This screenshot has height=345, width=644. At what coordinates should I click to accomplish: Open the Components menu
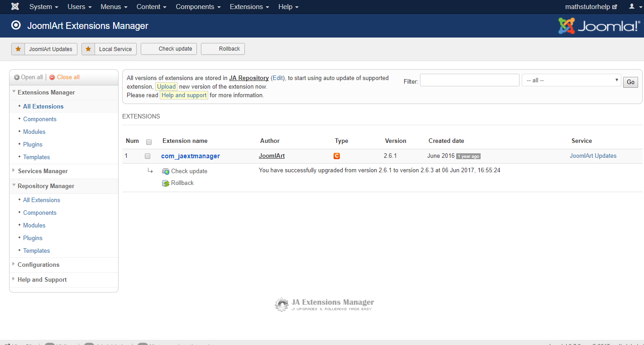(198, 7)
